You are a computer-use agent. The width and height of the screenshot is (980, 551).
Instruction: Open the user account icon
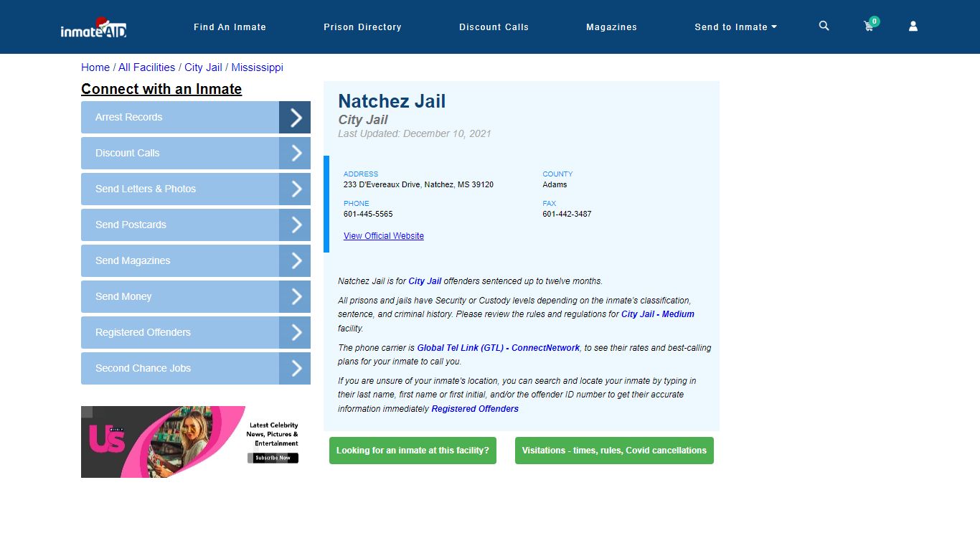913,26
